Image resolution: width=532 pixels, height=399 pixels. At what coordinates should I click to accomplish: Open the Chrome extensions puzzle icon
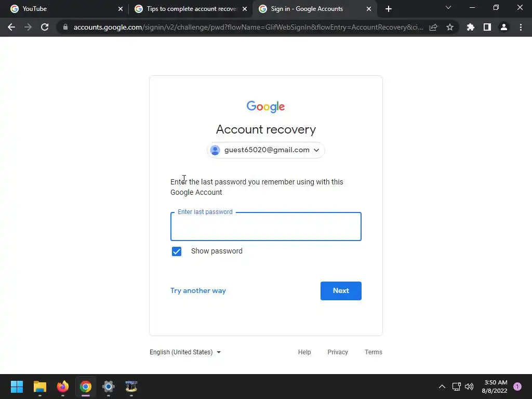(x=471, y=27)
